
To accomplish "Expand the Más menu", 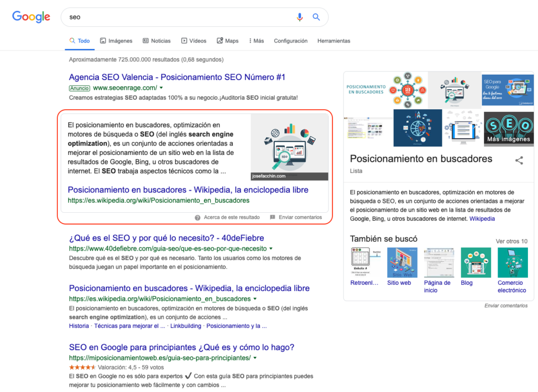I will (256, 41).
